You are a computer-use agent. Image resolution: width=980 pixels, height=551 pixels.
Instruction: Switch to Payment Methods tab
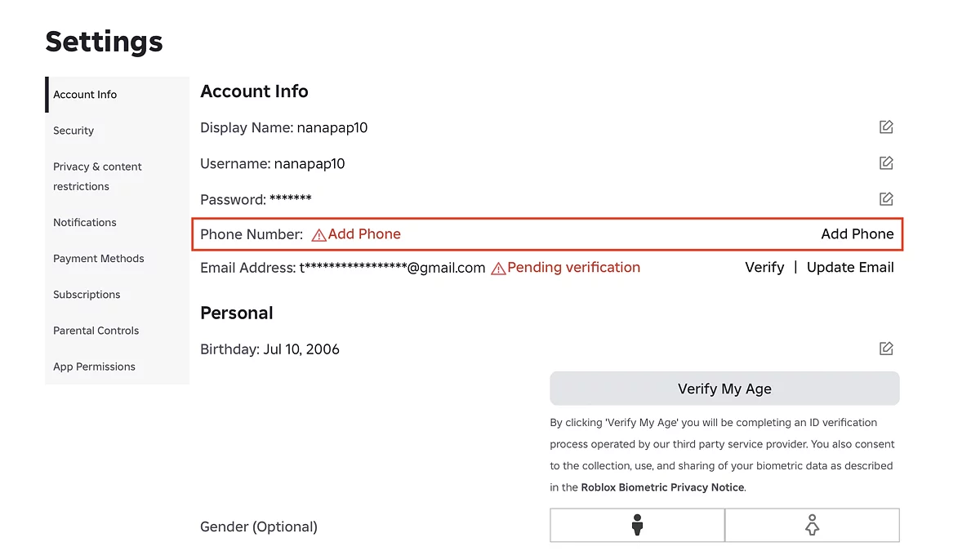(99, 259)
